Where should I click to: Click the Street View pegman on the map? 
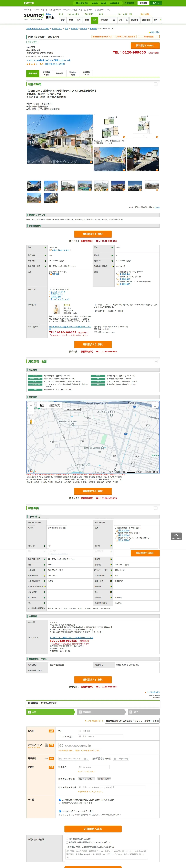[x=31, y=422]
